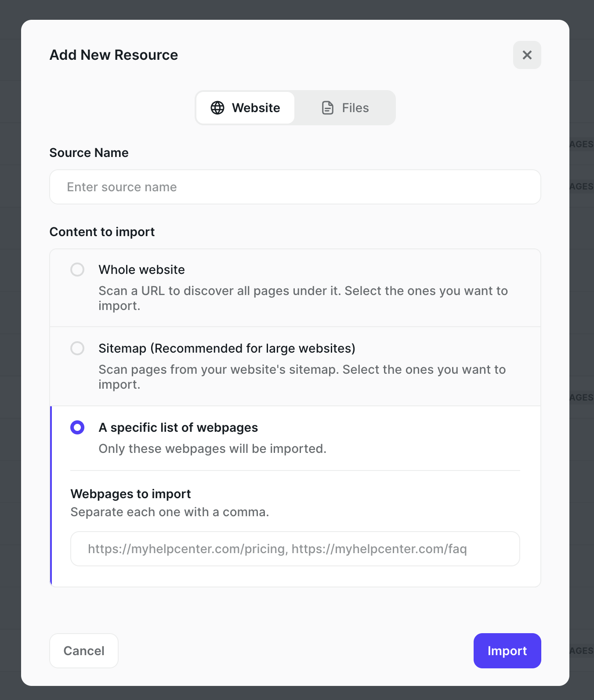Click the Sitemap (Recommended for large websites) title
This screenshot has width=594, height=700.
tap(227, 348)
